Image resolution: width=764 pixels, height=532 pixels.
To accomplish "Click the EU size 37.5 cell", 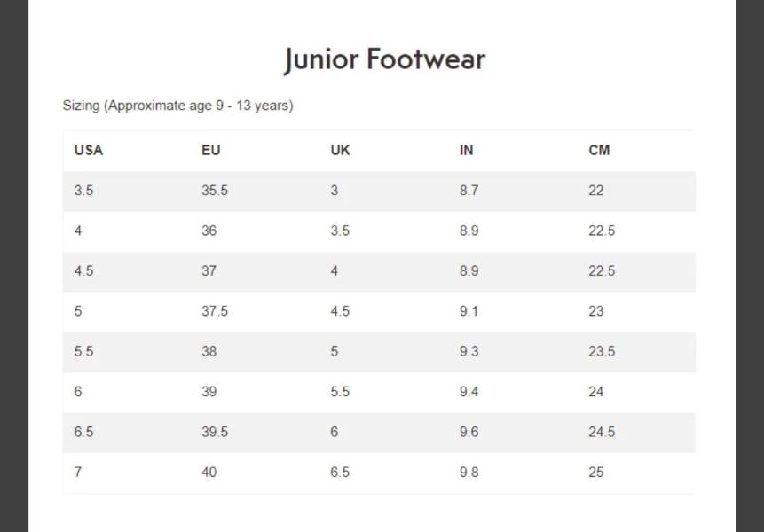I will (215, 311).
